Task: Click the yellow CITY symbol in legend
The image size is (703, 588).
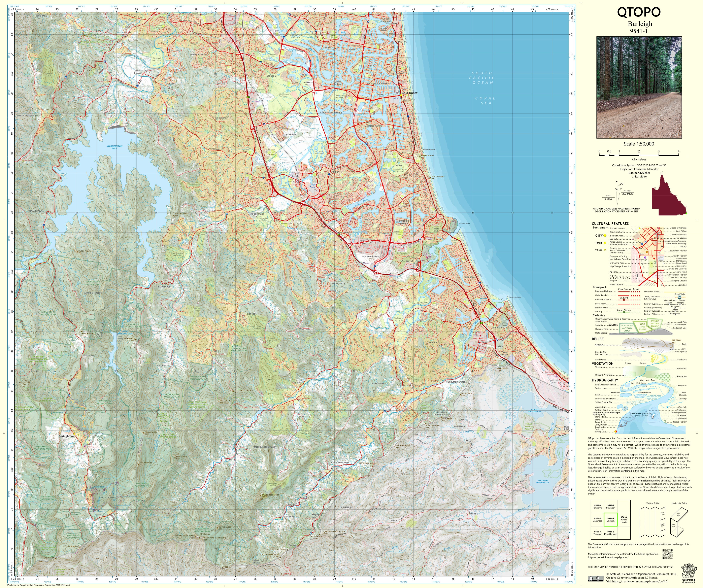Action: click(605, 236)
